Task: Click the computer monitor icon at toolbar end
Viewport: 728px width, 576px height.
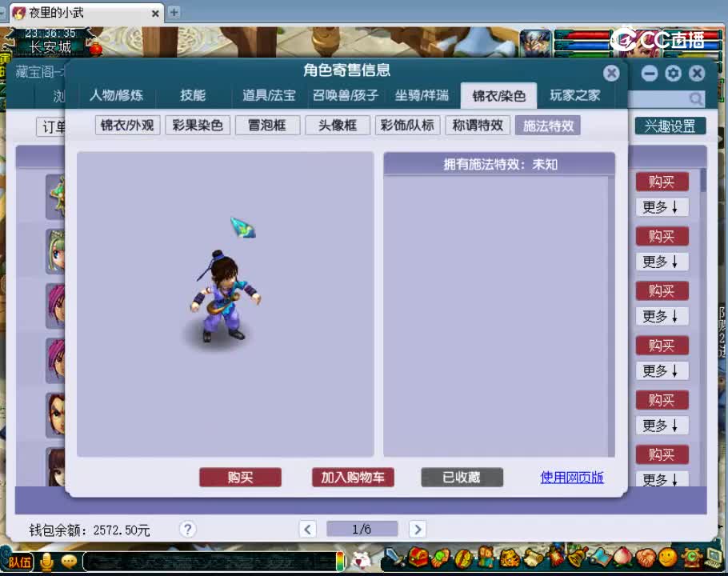Action: click(714, 558)
